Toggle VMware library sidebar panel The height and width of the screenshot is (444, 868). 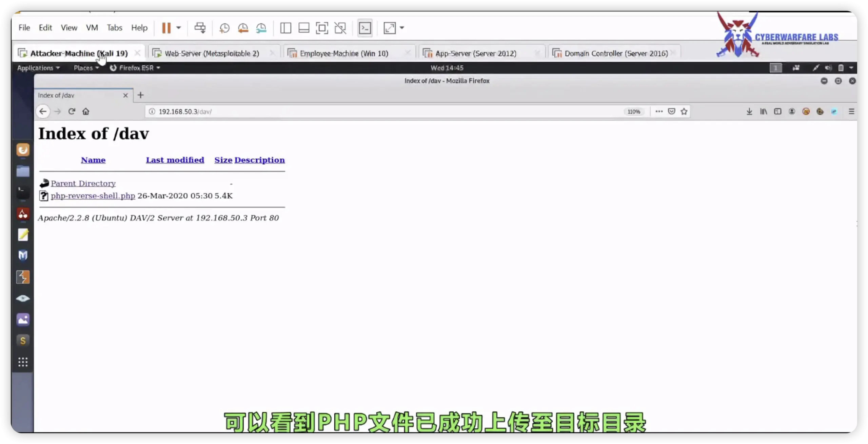click(285, 28)
